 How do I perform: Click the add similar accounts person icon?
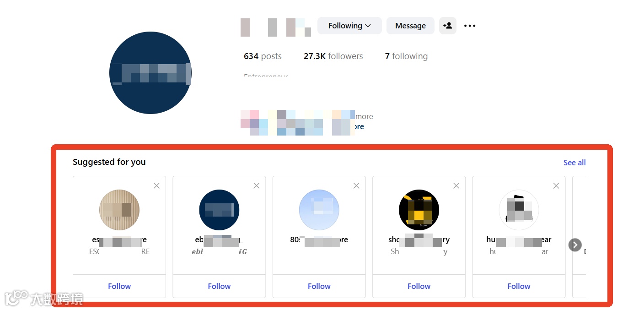coord(448,26)
